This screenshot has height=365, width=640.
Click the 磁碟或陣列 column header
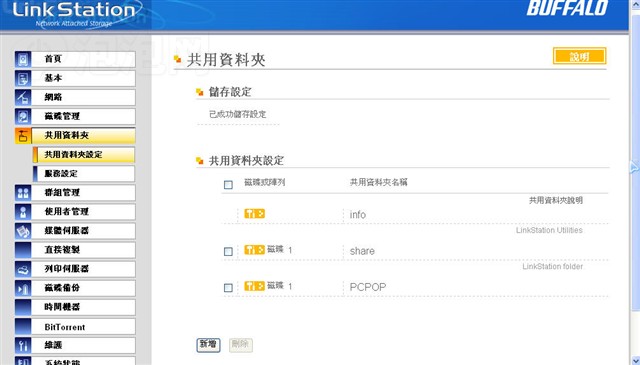(x=264, y=182)
